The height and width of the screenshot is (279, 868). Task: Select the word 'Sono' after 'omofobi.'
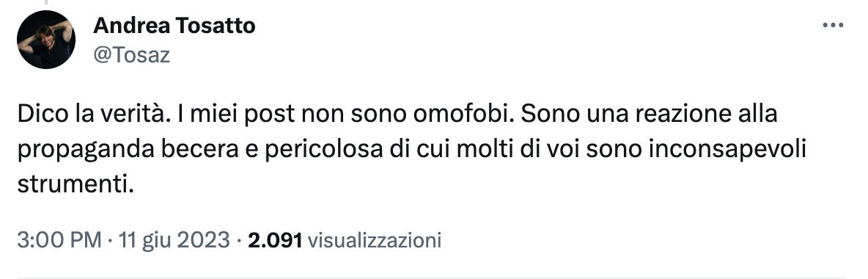coord(544,115)
